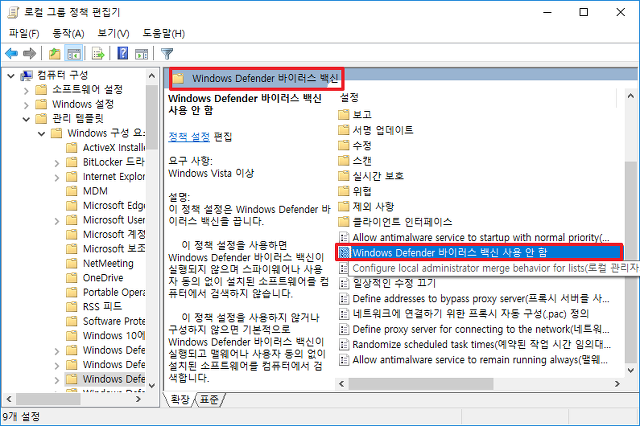
Task: Switch to the 표준 tab
Action: pos(209,399)
